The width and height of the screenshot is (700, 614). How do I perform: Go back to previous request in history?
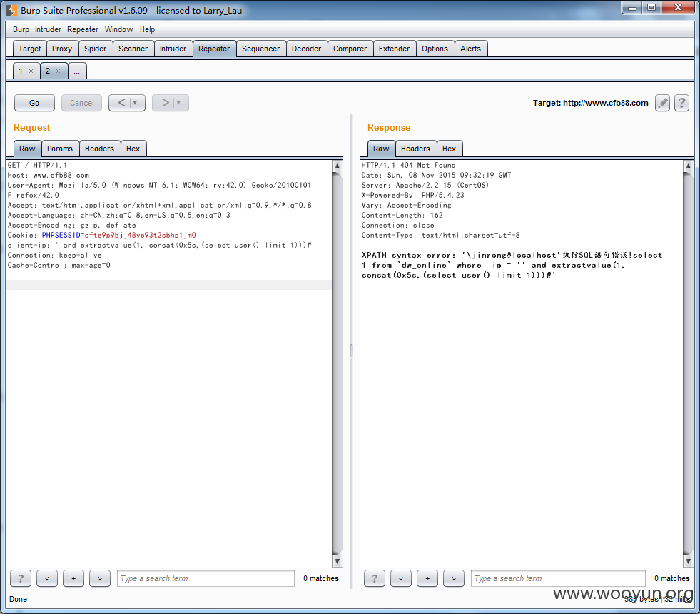pyautogui.click(x=121, y=103)
